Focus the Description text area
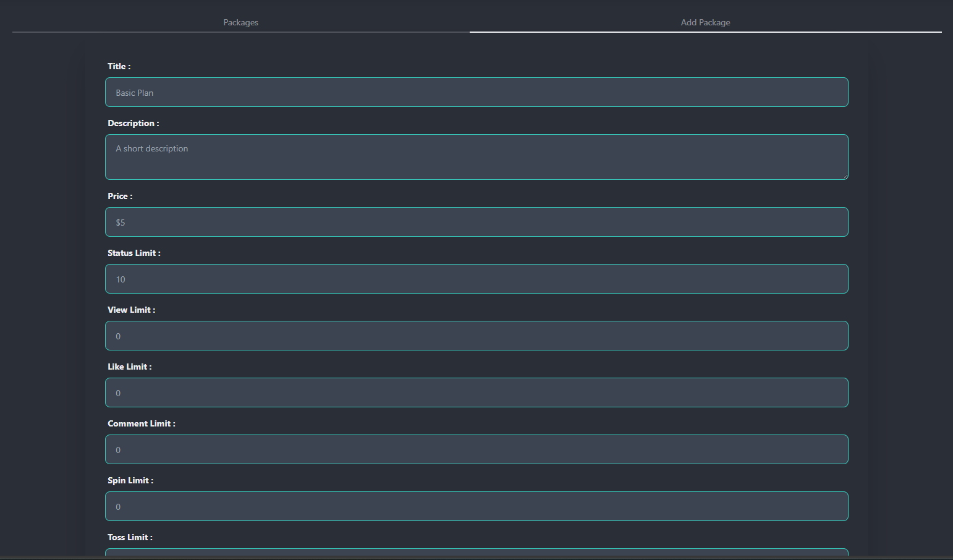 point(476,157)
